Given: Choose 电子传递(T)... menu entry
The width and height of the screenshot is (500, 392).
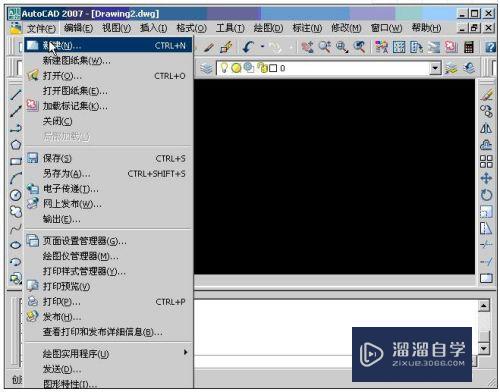Looking at the screenshot, I should pyautogui.click(x=108, y=189).
